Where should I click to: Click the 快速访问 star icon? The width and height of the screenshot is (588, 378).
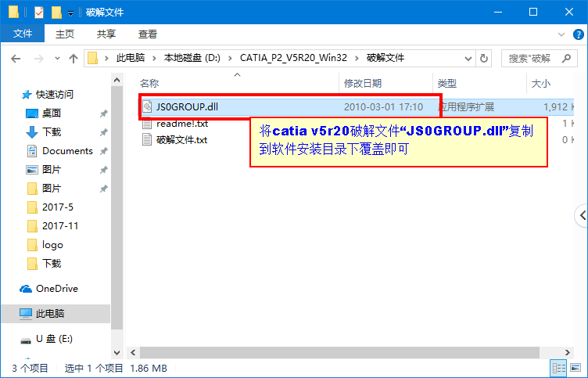point(27,95)
